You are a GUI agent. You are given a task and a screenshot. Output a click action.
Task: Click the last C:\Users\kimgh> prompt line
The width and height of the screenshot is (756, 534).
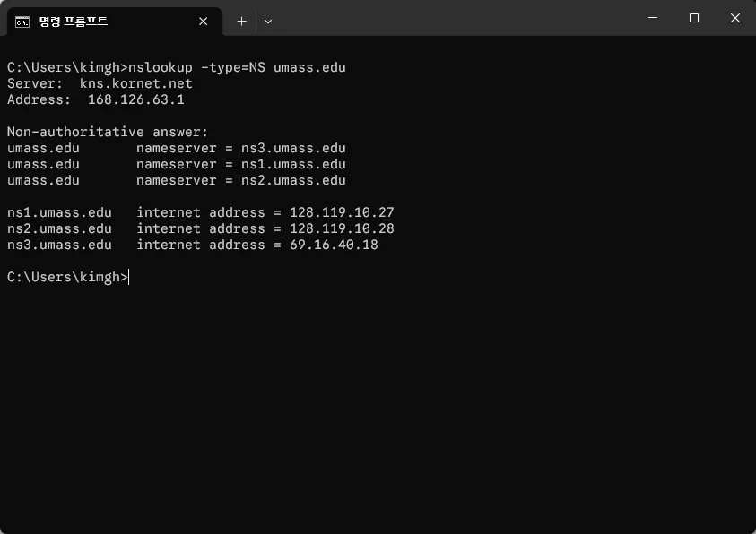point(67,278)
